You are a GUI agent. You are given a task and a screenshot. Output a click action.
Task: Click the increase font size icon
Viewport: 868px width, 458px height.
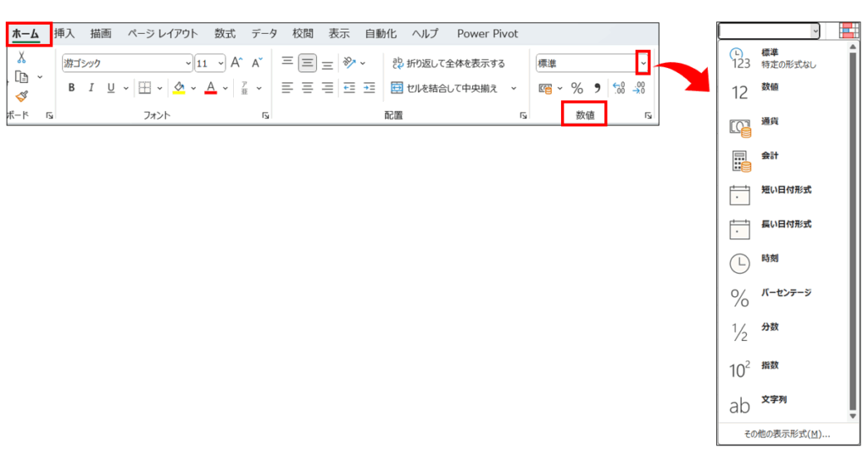[237, 64]
